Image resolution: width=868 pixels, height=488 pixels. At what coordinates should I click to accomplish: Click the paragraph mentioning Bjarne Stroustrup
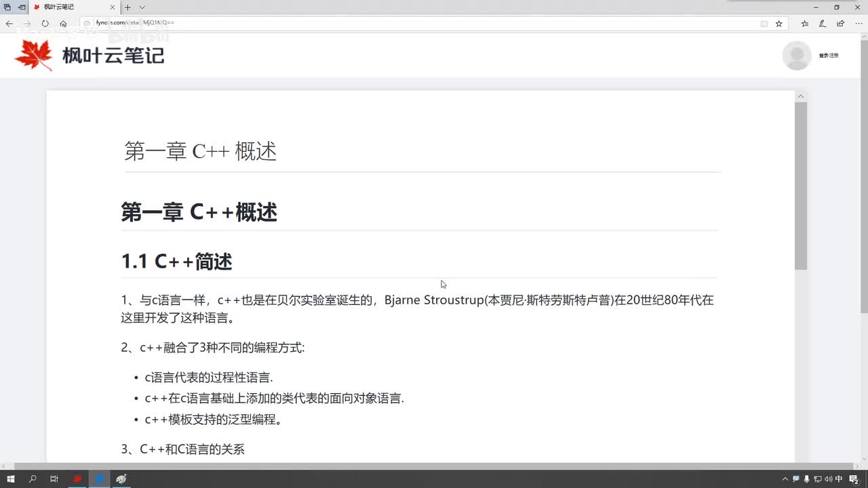[417, 308]
